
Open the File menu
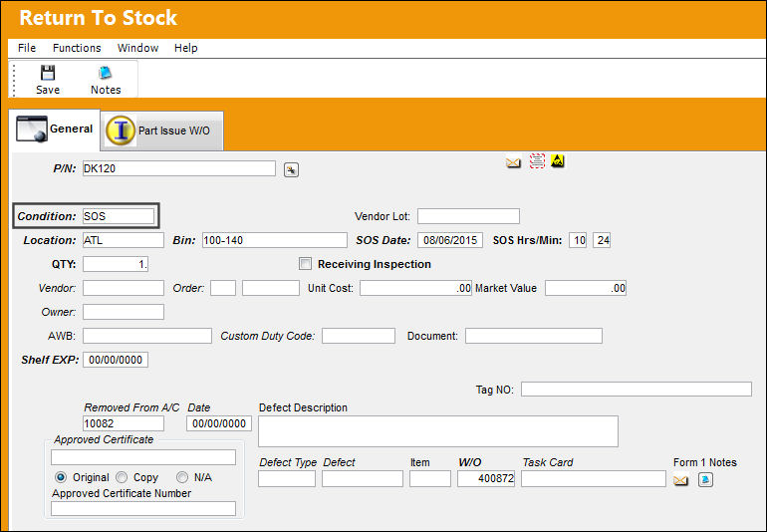(27, 48)
